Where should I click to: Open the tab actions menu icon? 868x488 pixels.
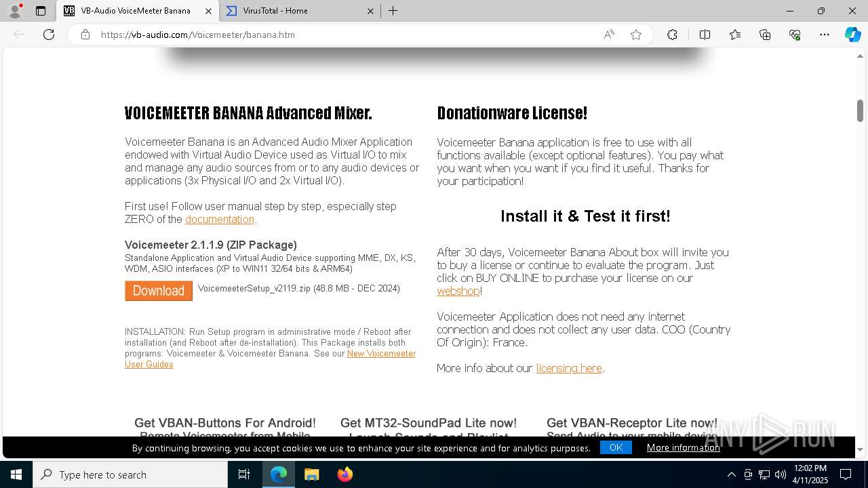(x=41, y=11)
